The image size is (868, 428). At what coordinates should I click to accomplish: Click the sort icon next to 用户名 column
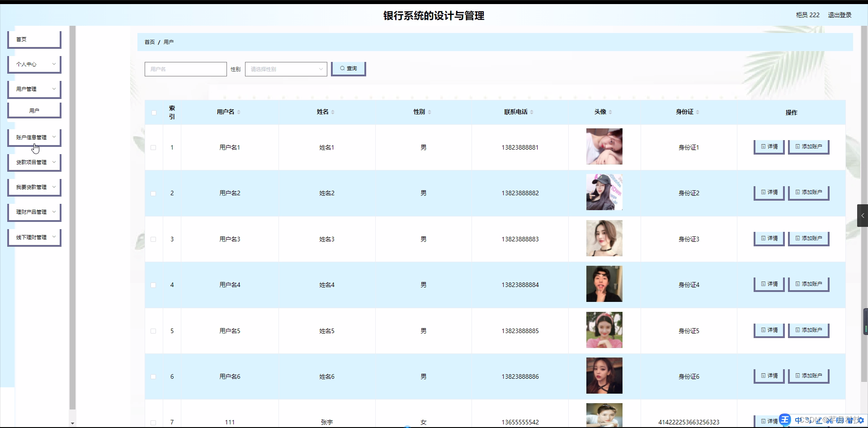[x=239, y=112]
